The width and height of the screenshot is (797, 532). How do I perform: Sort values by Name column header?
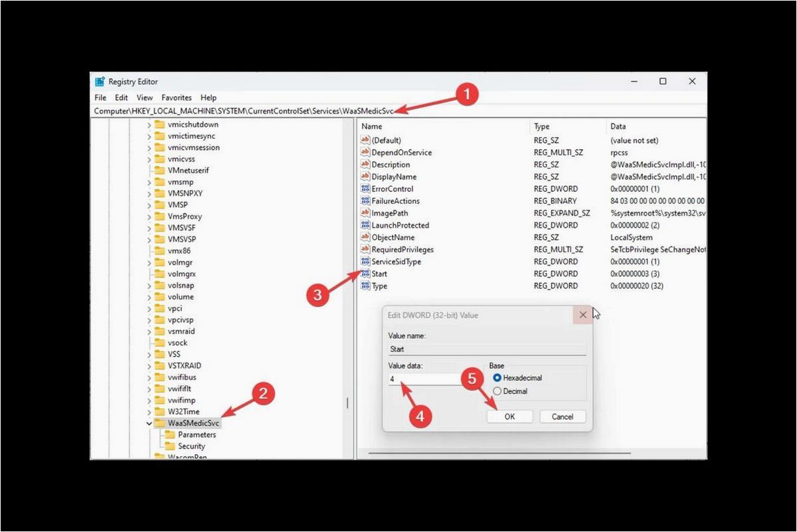444,126
